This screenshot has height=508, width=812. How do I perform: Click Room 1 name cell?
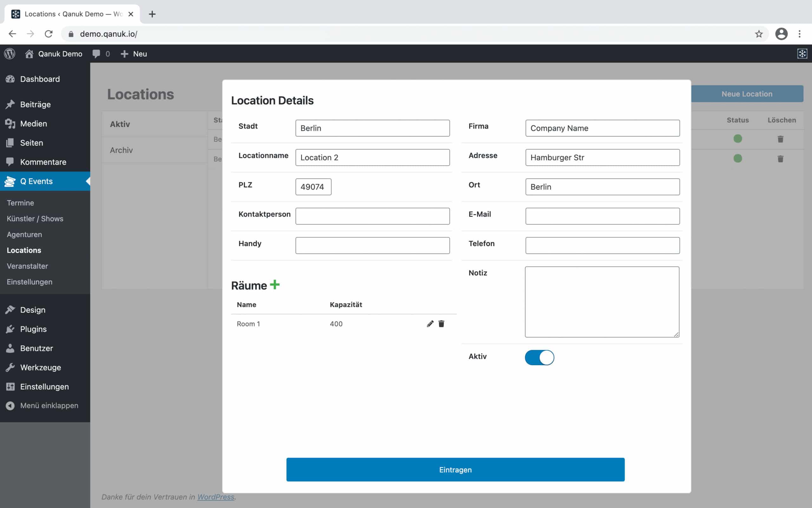tap(248, 324)
